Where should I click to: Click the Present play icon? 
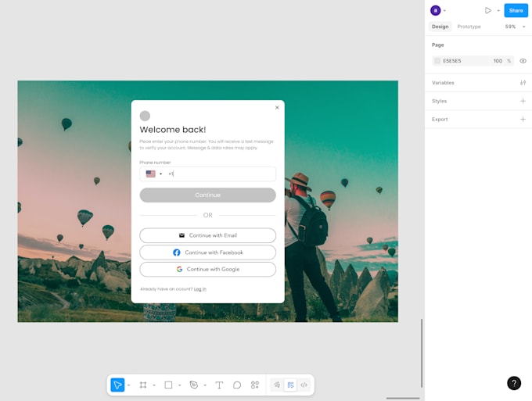(x=488, y=10)
